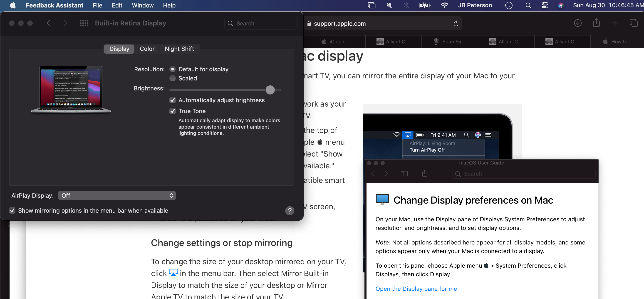Toggle Show mirroring options checkbox
Viewport: 644px width, 299px height.
click(x=12, y=210)
